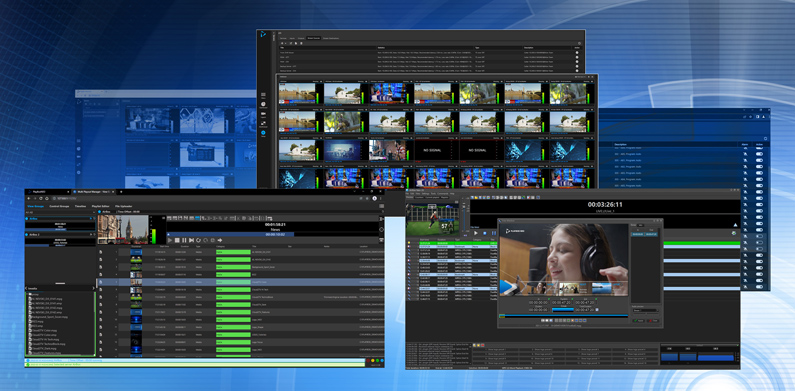
Task: Click red cancel button in clip trimmer
Action: tap(653, 321)
